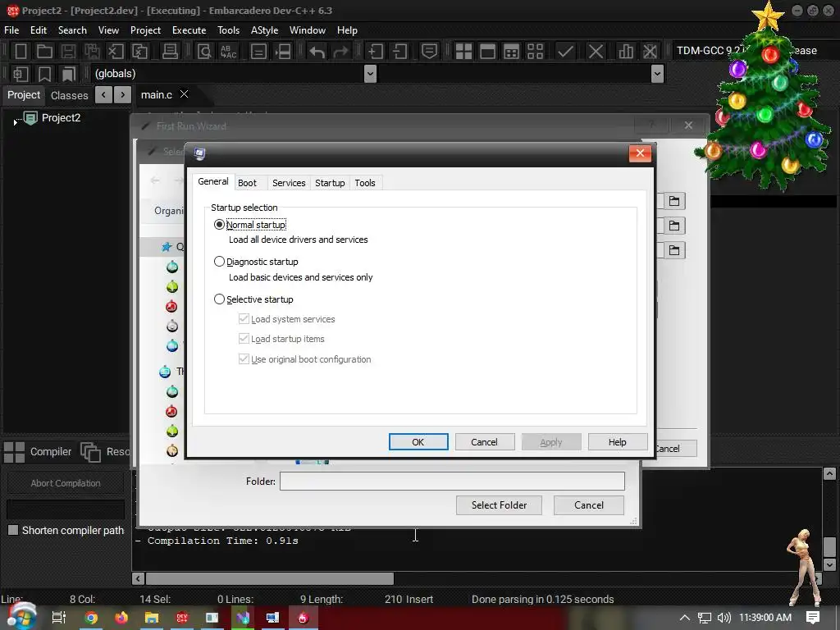
Task: Switch to the Startup tab
Action: tap(330, 183)
